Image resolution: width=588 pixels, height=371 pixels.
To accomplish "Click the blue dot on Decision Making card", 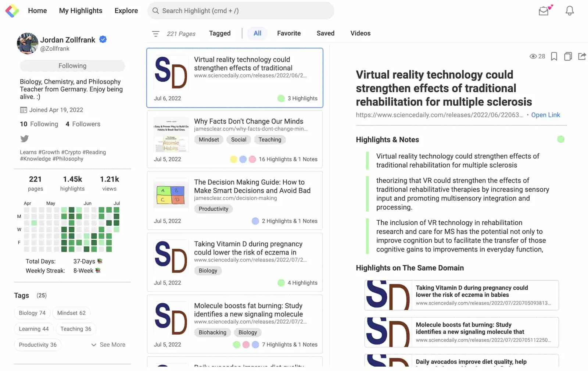I will [x=255, y=221].
